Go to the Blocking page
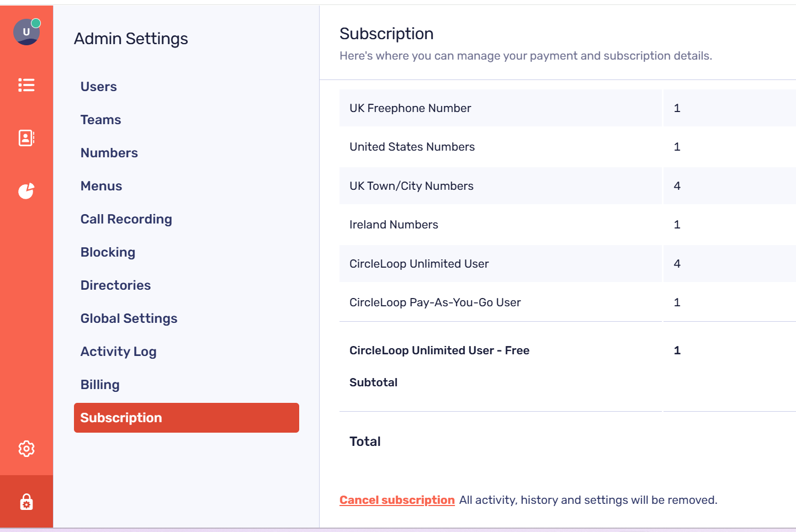 click(108, 252)
